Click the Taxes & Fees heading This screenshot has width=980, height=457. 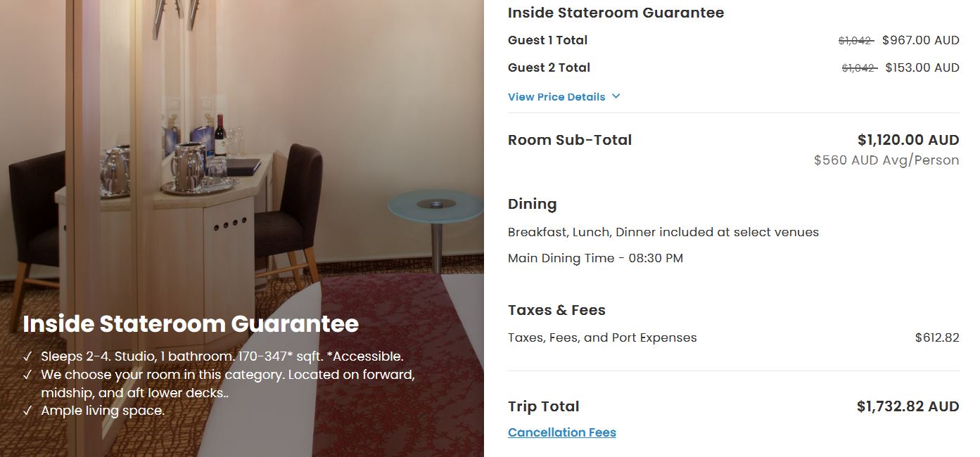[x=556, y=310]
